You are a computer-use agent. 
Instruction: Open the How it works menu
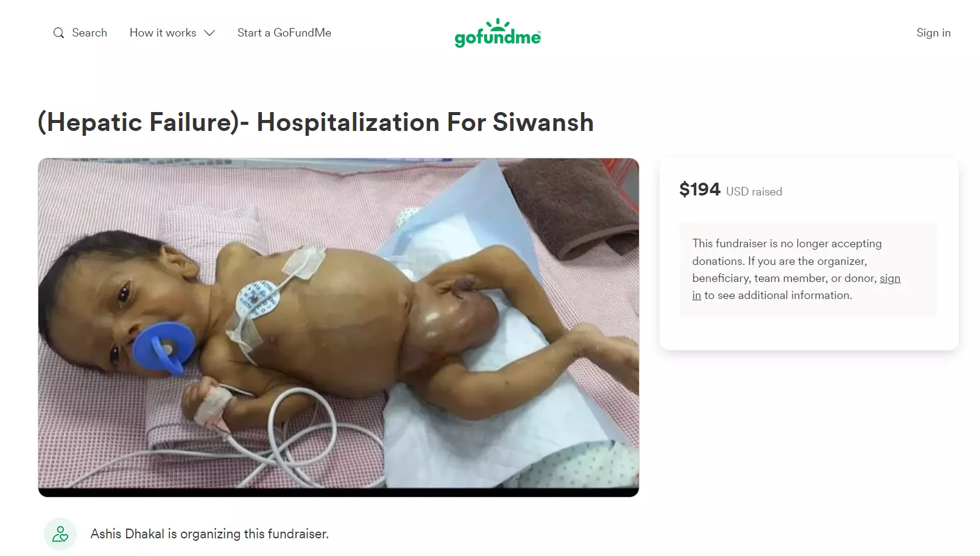click(x=172, y=33)
